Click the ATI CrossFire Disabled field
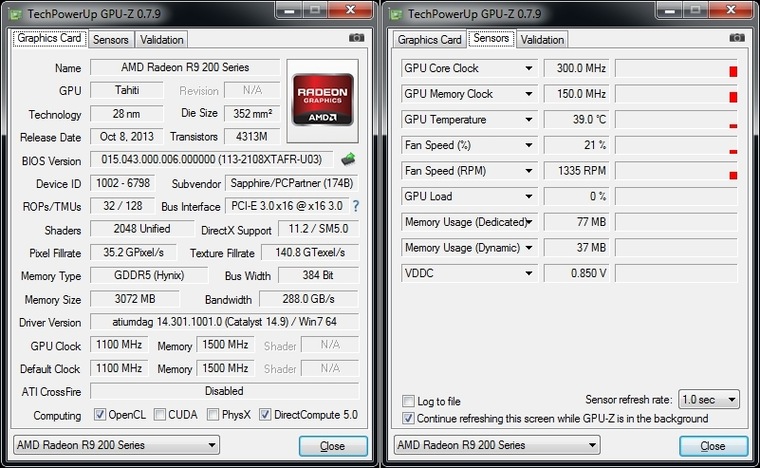Viewport: 760px width, 468px height. (x=224, y=391)
